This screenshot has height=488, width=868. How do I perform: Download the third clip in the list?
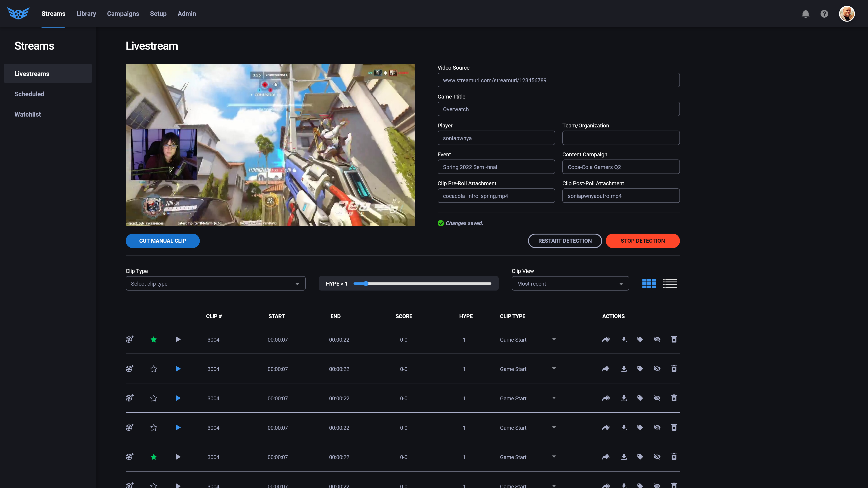coord(624,398)
